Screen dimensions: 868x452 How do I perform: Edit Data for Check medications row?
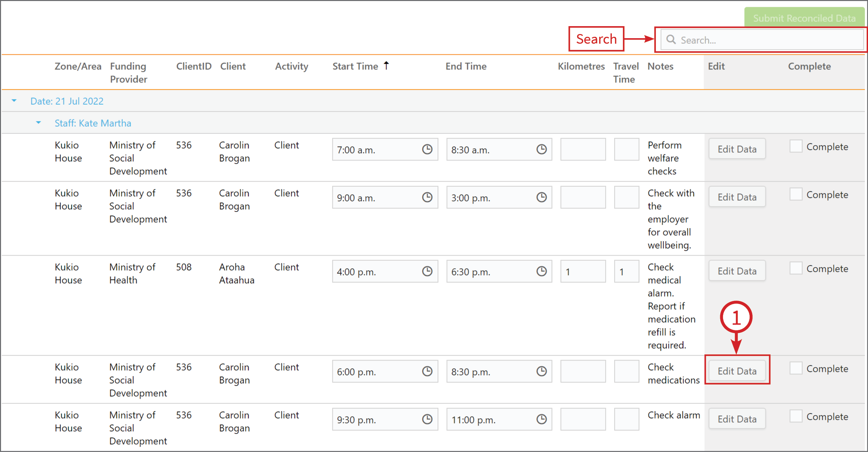click(737, 371)
